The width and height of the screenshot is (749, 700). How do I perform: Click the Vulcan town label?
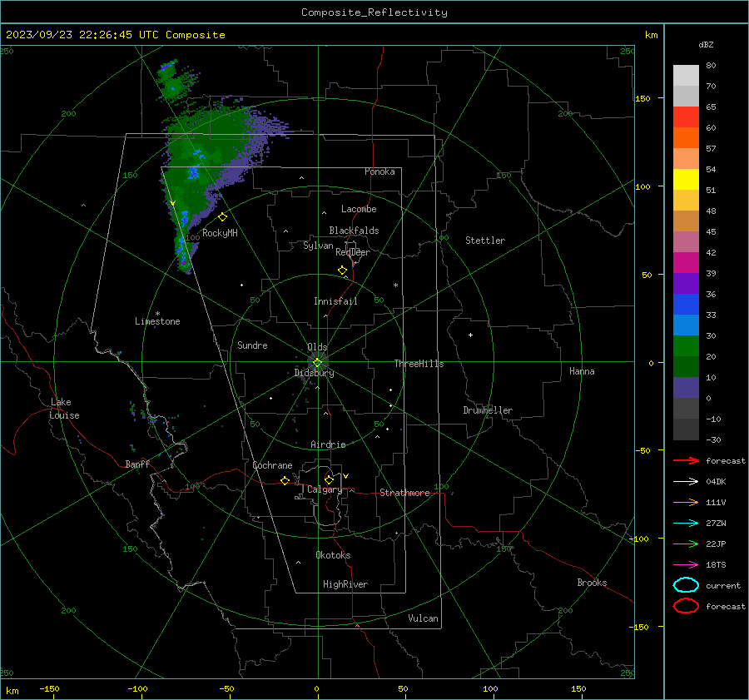424,618
